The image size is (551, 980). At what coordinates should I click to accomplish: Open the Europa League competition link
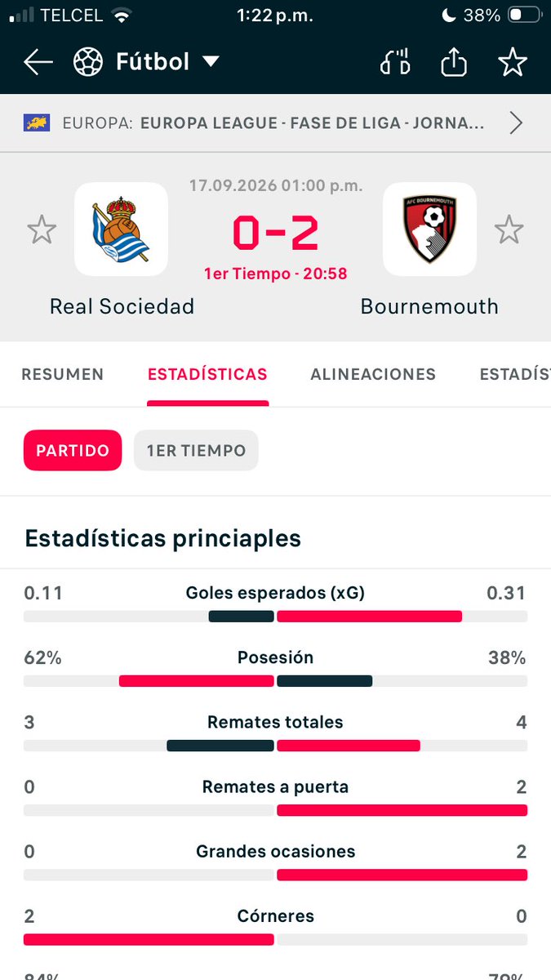(313, 123)
